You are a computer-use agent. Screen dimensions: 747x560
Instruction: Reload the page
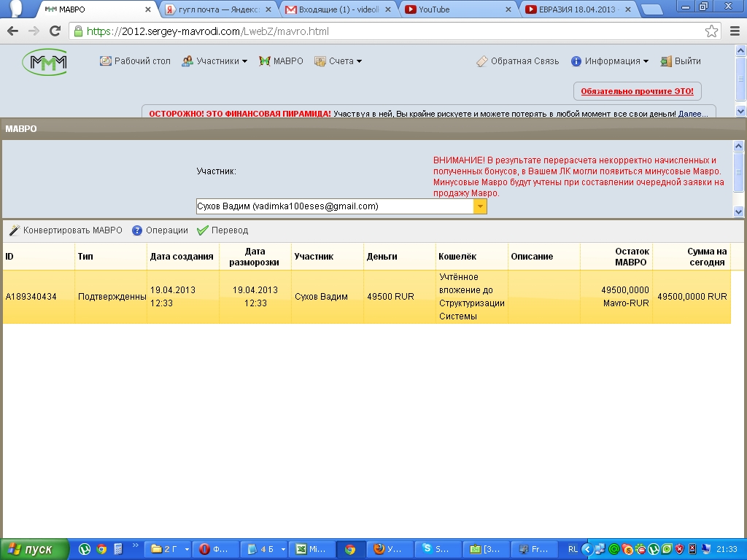click(55, 31)
